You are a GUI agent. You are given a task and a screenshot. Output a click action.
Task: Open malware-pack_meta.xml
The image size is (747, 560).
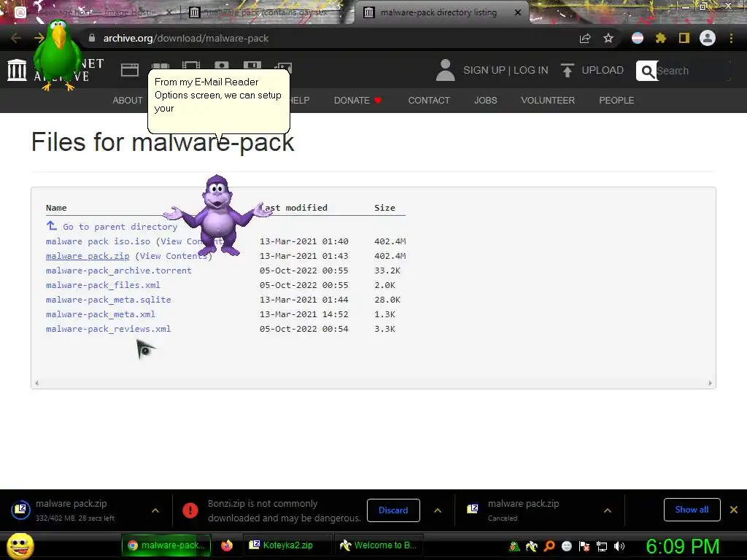tap(101, 314)
